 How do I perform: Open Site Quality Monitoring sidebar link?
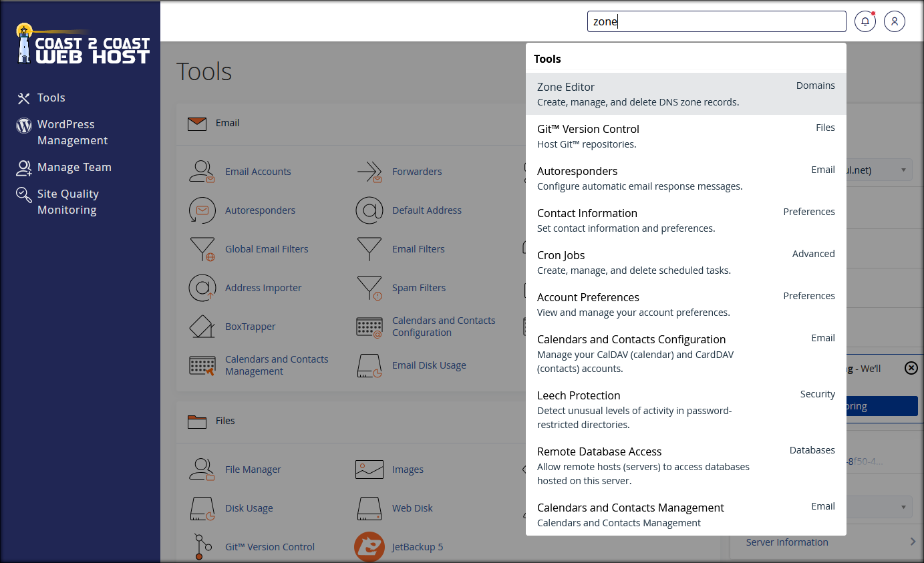coord(67,202)
